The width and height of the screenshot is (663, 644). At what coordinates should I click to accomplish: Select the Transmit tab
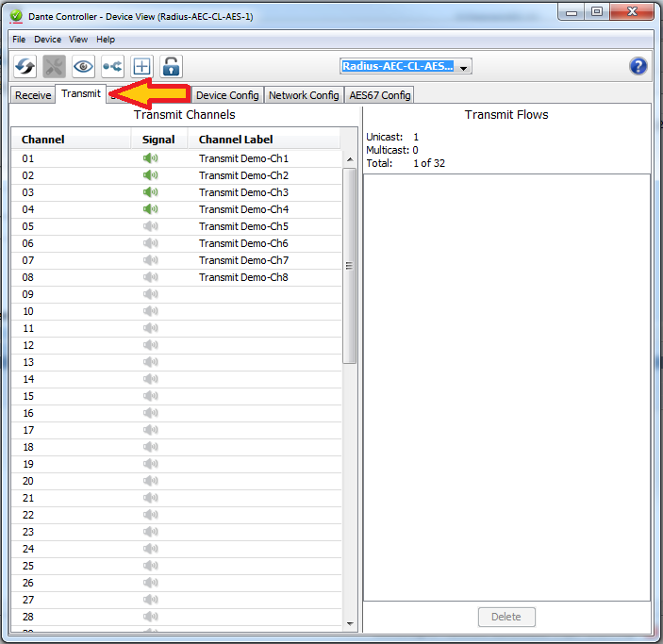(x=81, y=93)
